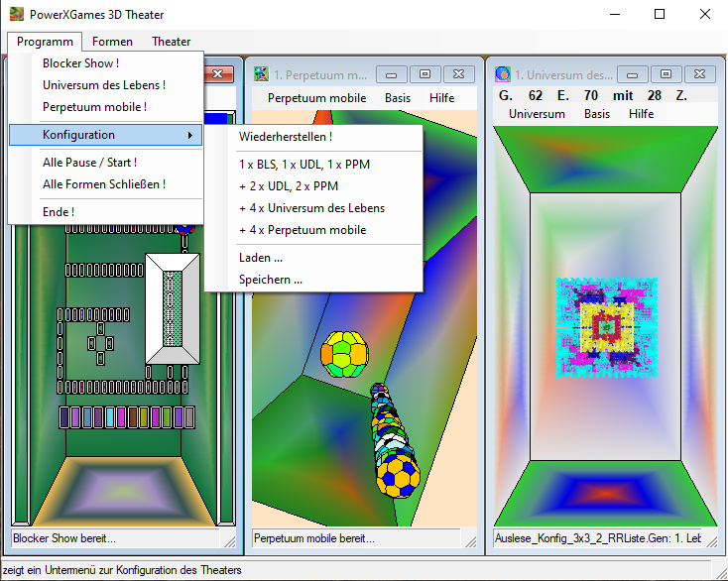Click the Auslese_Konfig_3x3_2_RRListe status text
Image resolution: width=728 pixels, height=581 pixels.
point(598,538)
